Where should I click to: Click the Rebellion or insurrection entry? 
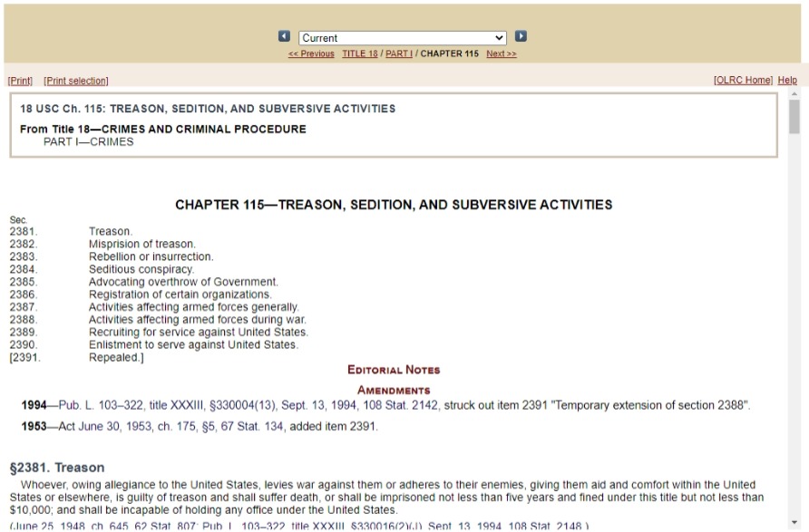click(x=151, y=256)
